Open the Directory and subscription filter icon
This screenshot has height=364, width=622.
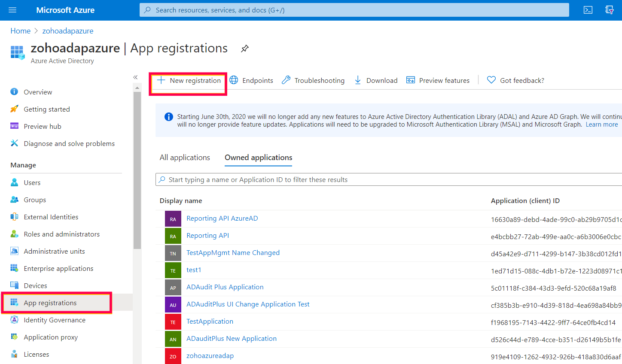tap(609, 10)
